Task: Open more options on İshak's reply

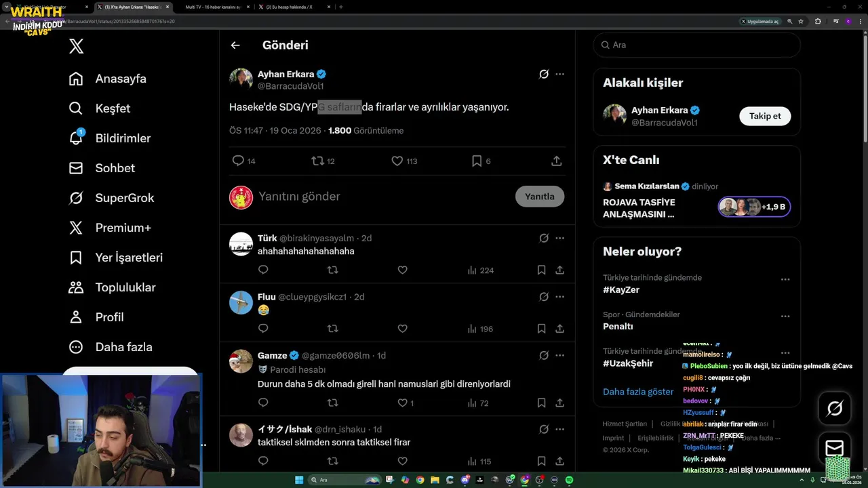Action: pyautogui.click(x=560, y=429)
